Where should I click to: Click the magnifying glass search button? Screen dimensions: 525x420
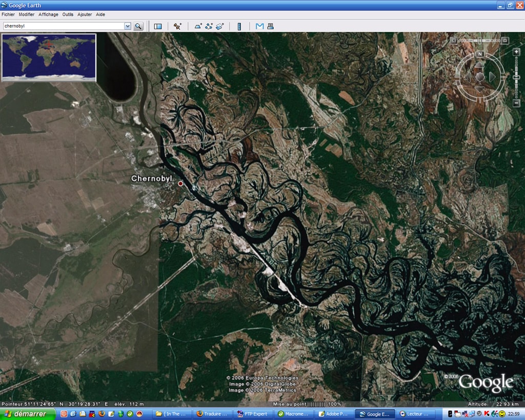point(138,26)
